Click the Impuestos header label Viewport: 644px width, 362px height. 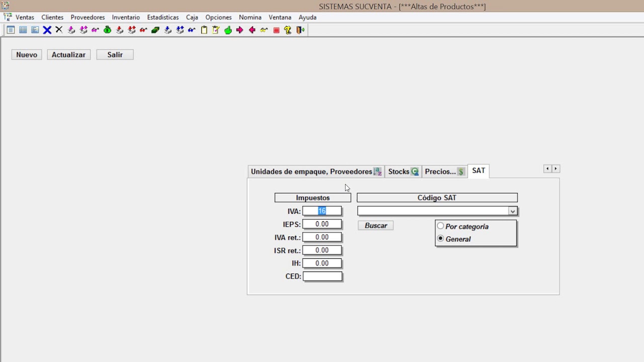pos(313,198)
